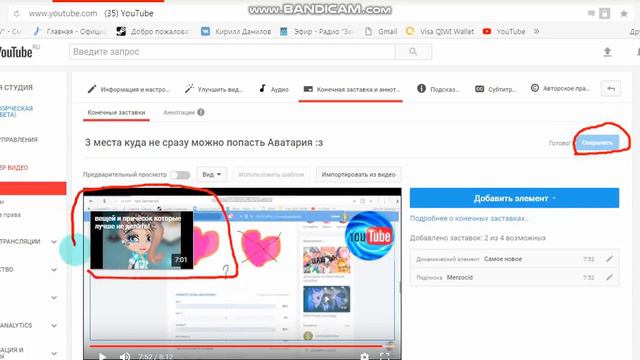This screenshot has width=640, height=360.
Task: Open the МЕНЕДЖЕР ВИДЕО sidebar item
Action: (x=14, y=168)
